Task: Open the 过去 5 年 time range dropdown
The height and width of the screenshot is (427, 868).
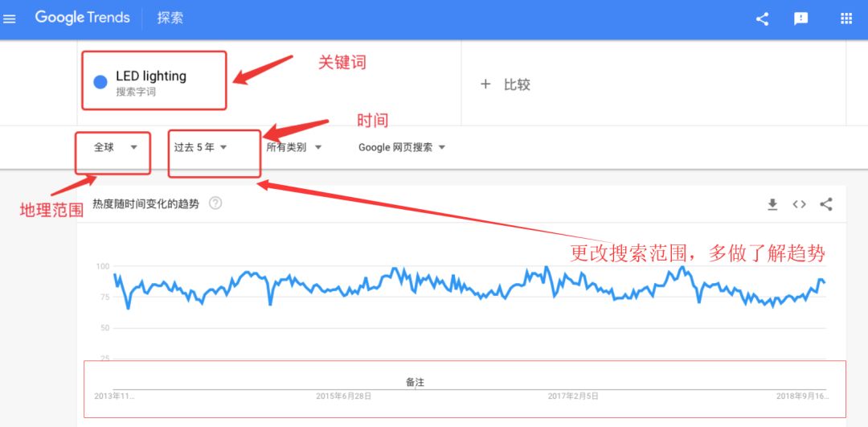Action: tap(201, 147)
